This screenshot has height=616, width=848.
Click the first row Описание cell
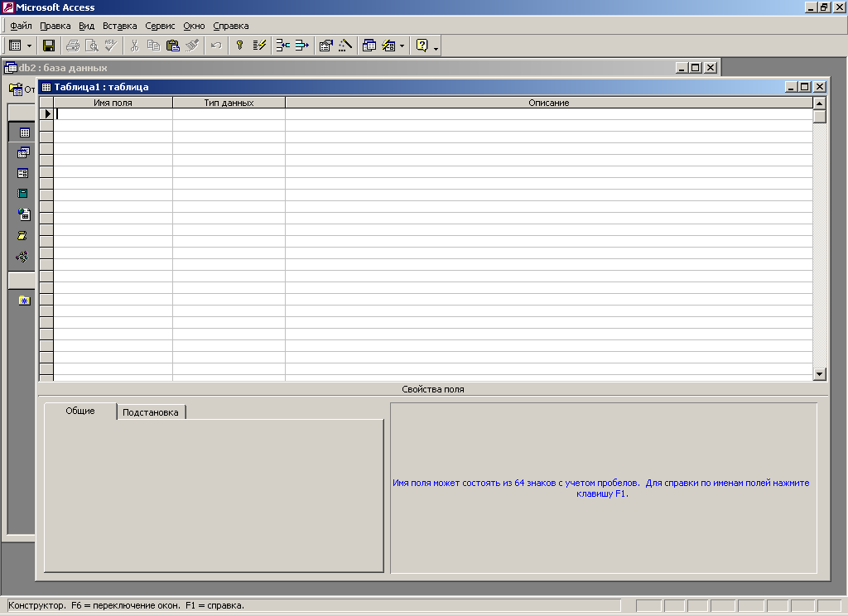pos(549,114)
